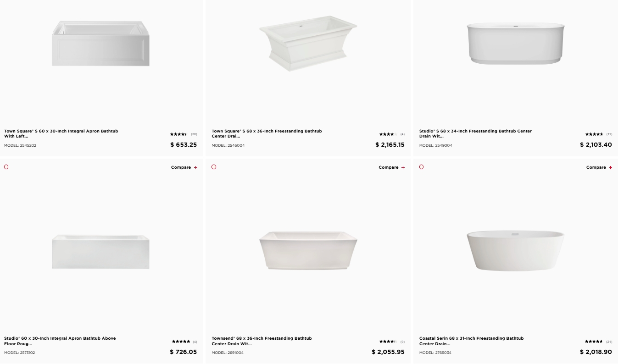
Task: Open star rating for Coastal Serin bathtub
Action: (x=594, y=342)
